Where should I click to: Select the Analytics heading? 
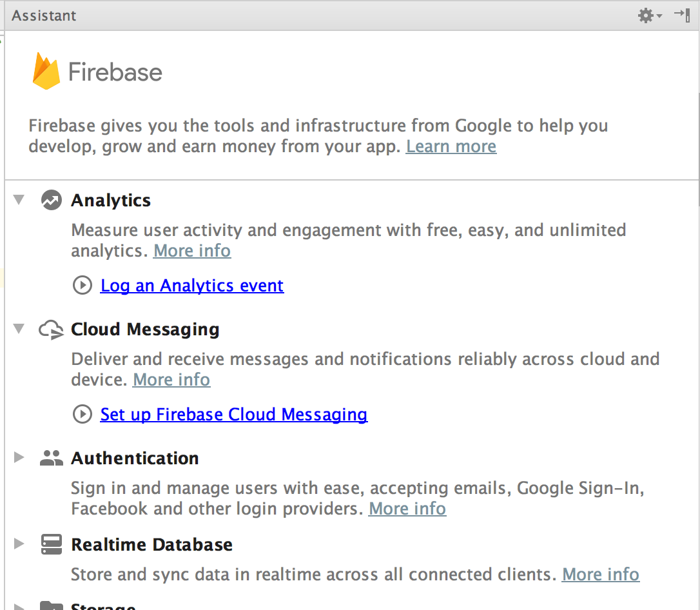(111, 201)
